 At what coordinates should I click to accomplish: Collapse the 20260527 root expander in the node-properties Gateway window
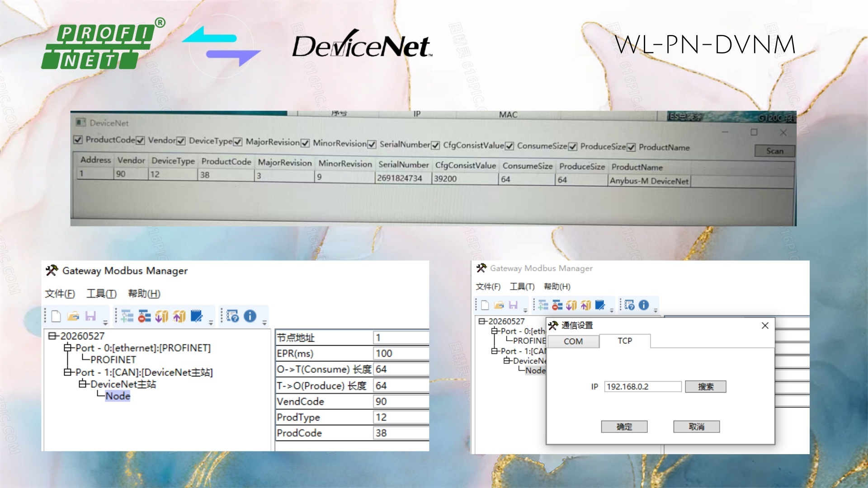(x=52, y=336)
